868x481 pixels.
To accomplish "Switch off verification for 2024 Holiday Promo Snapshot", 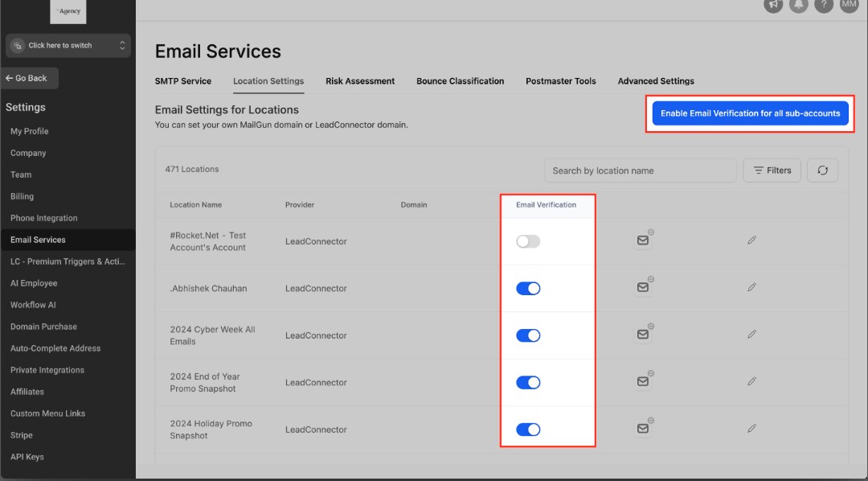I will [528, 430].
